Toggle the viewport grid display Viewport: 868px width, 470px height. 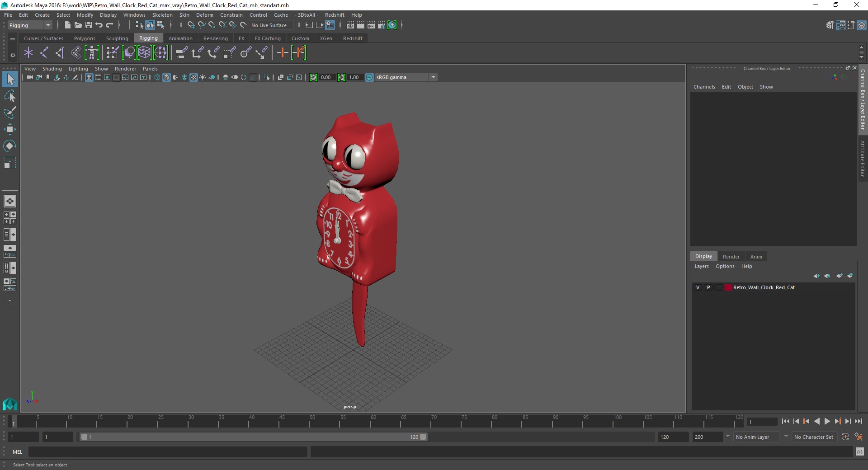(x=89, y=77)
